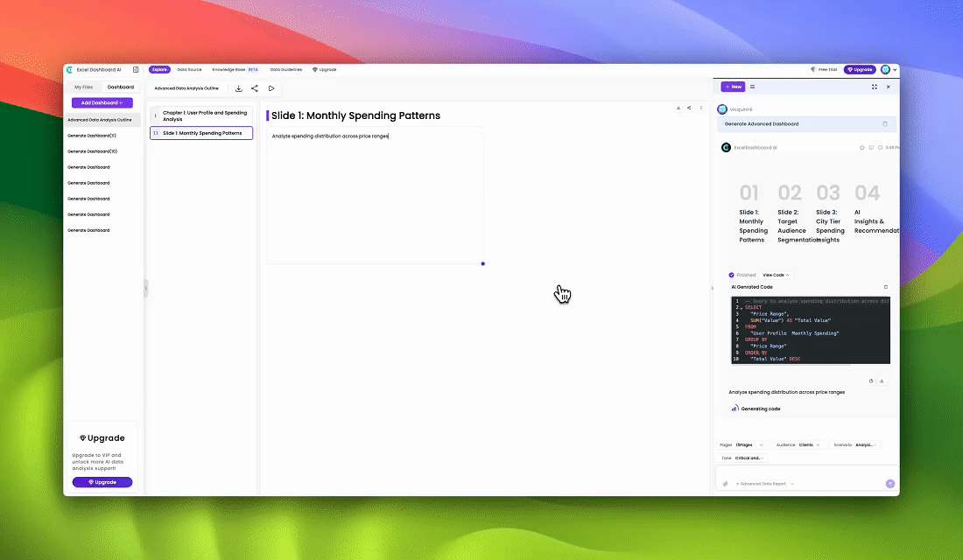
Task: Switch to the Dashboard tab
Action: [x=121, y=87]
